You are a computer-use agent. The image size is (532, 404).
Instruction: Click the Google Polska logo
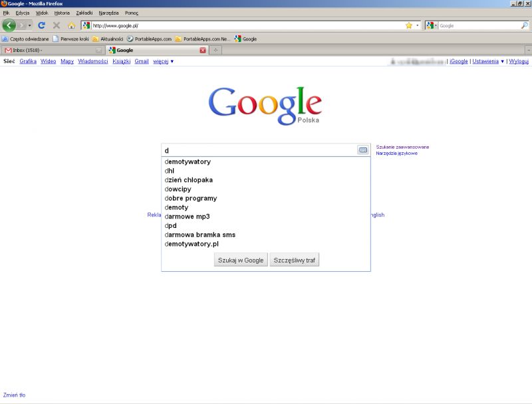pyautogui.click(x=265, y=106)
